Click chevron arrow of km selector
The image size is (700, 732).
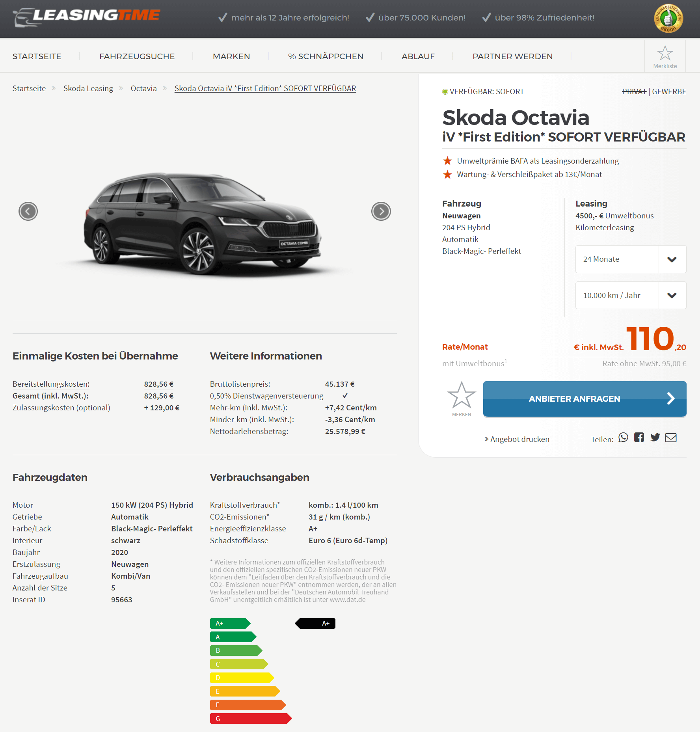672,295
